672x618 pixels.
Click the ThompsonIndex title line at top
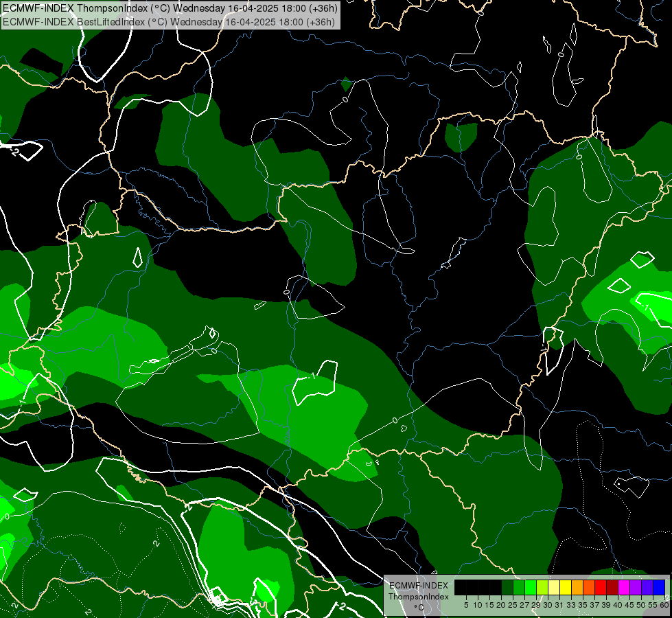[170, 8]
